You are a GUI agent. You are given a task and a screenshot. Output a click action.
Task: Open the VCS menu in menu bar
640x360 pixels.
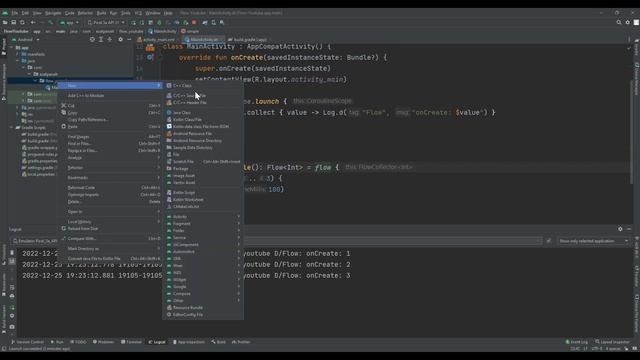click(x=138, y=13)
